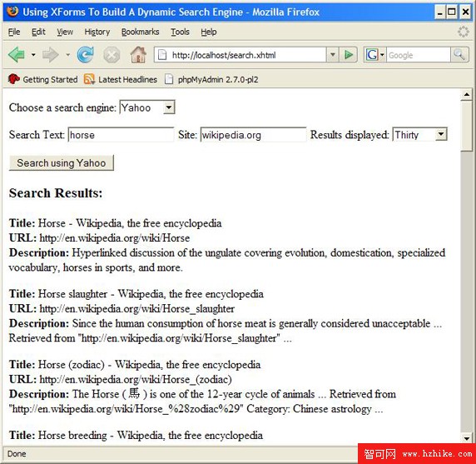This screenshot has width=476, height=464.
Task: Go back with the green Back arrow
Action: (17, 55)
